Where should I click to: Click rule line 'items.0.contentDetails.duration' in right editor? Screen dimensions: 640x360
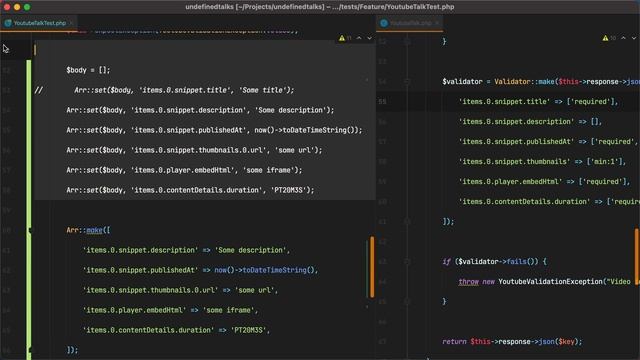[x=549, y=202]
